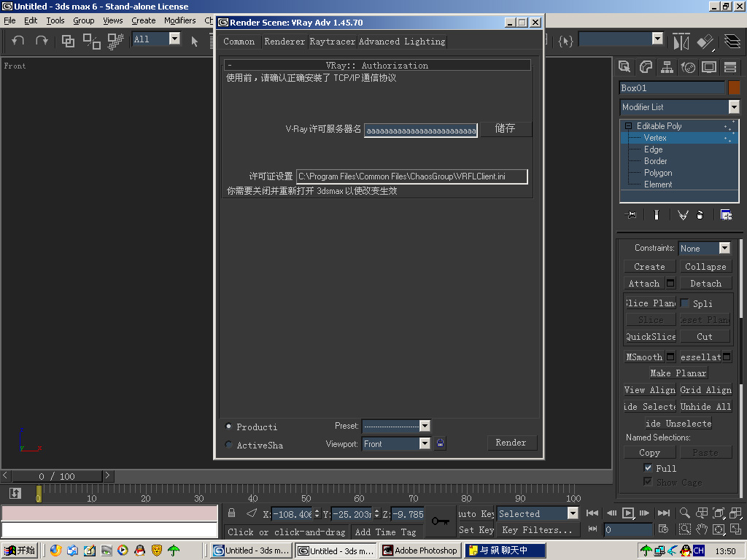Click the Redo arrow icon
The width and height of the screenshot is (747, 560).
(42, 41)
